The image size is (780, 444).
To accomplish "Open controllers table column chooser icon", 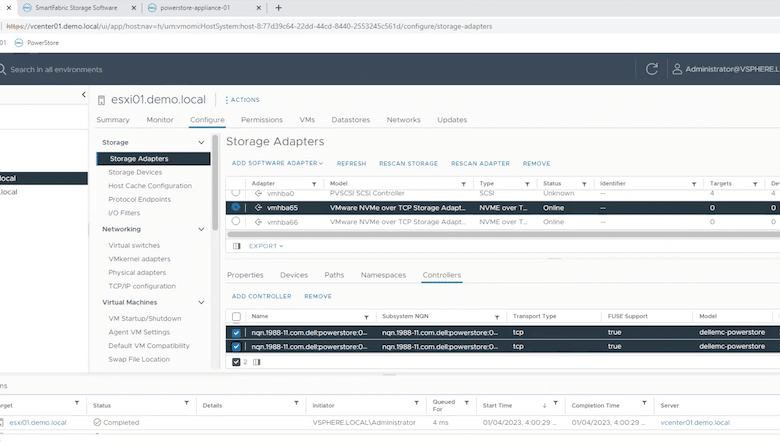I will [x=257, y=362].
